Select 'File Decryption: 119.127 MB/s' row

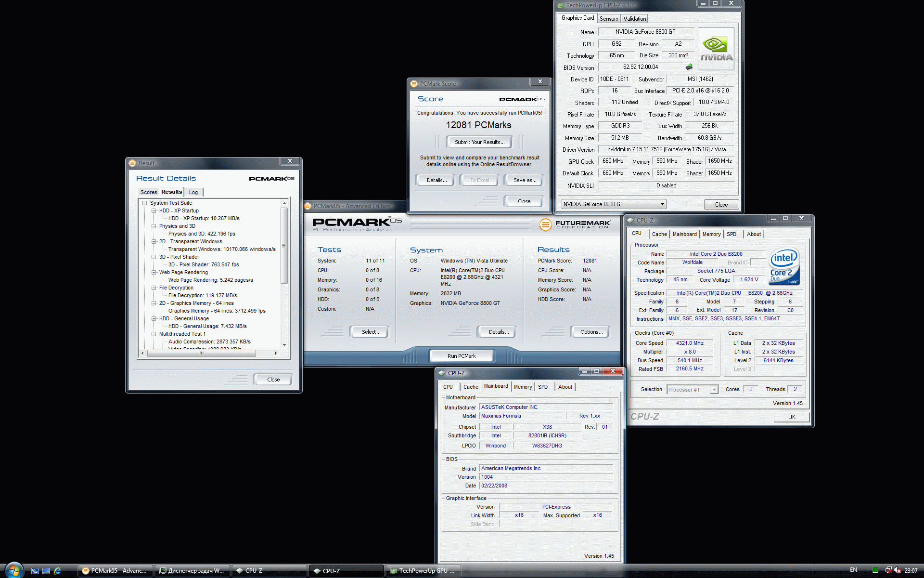(x=203, y=296)
